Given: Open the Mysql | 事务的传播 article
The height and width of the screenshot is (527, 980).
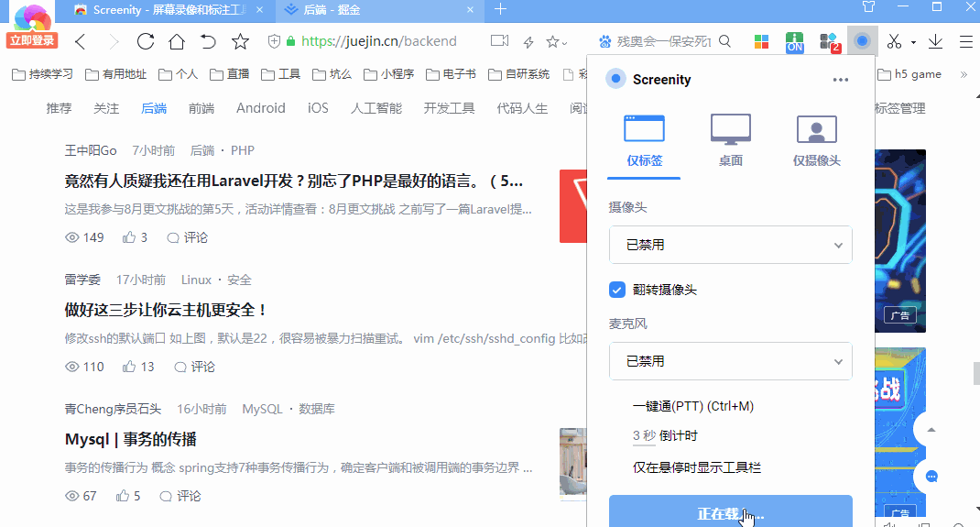Looking at the screenshot, I should [x=131, y=440].
